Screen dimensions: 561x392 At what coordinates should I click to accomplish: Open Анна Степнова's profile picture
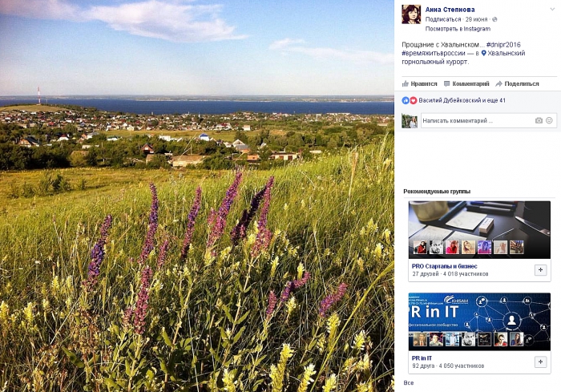point(411,14)
